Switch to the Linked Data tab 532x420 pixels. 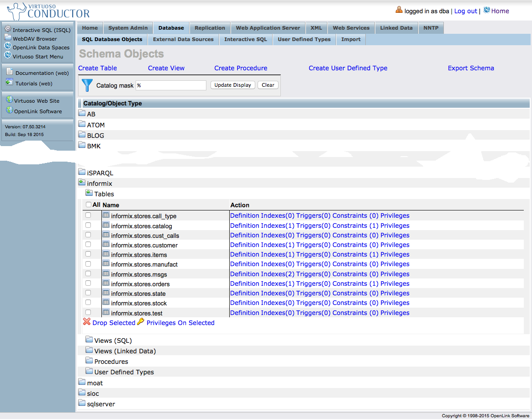coord(396,28)
